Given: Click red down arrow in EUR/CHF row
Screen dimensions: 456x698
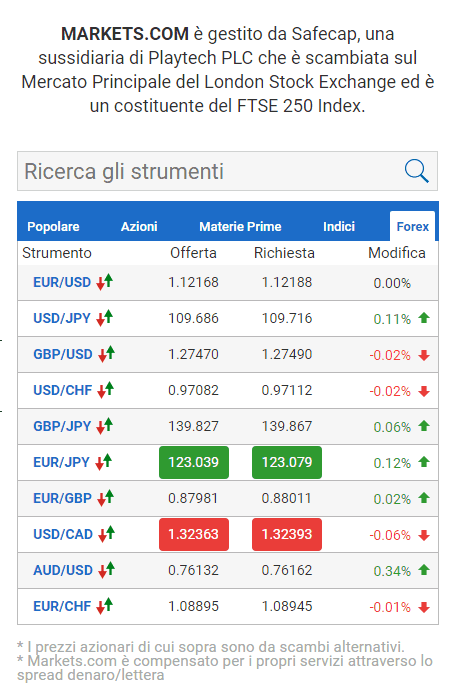Looking at the screenshot, I should (x=424, y=607).
